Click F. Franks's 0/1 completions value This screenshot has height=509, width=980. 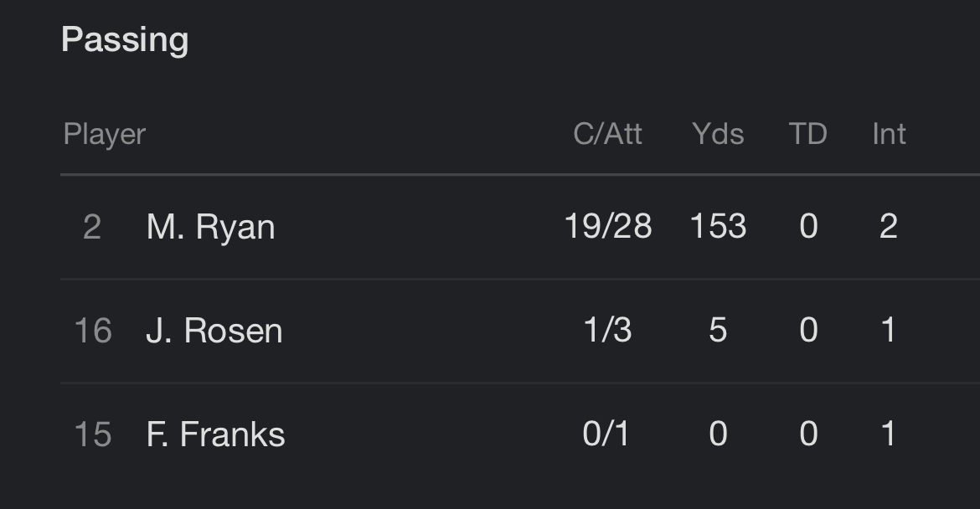606,434
